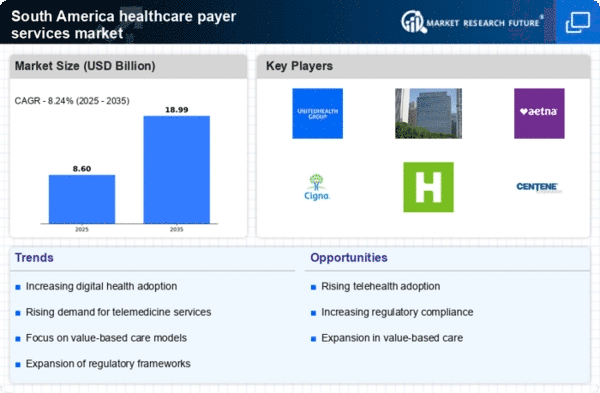Select 'Rising demand for telemedicine services' item
600x393 pixels.
point(118,312)
